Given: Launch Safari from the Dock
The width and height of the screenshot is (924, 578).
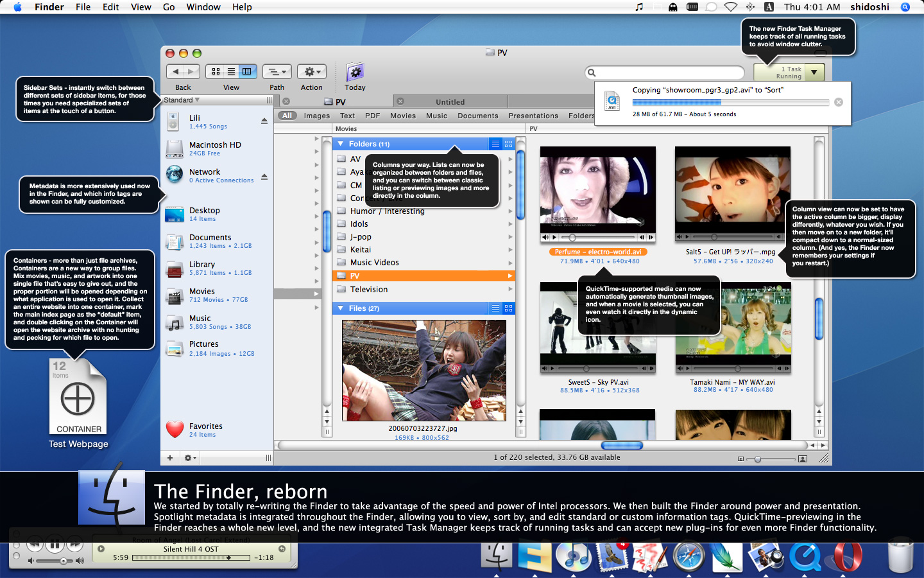Looking at the screenshot, I should pos(689,557).
